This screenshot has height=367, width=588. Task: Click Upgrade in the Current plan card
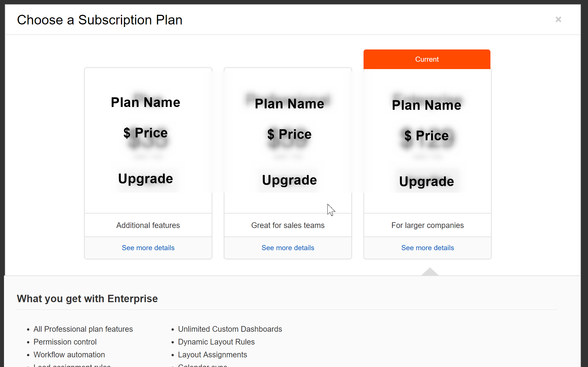click(x=426, y=181)
